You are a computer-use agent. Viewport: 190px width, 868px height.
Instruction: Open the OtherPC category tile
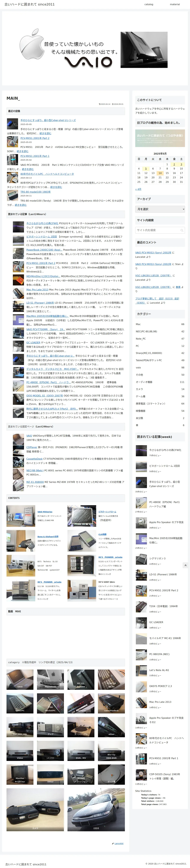[20, 703]
